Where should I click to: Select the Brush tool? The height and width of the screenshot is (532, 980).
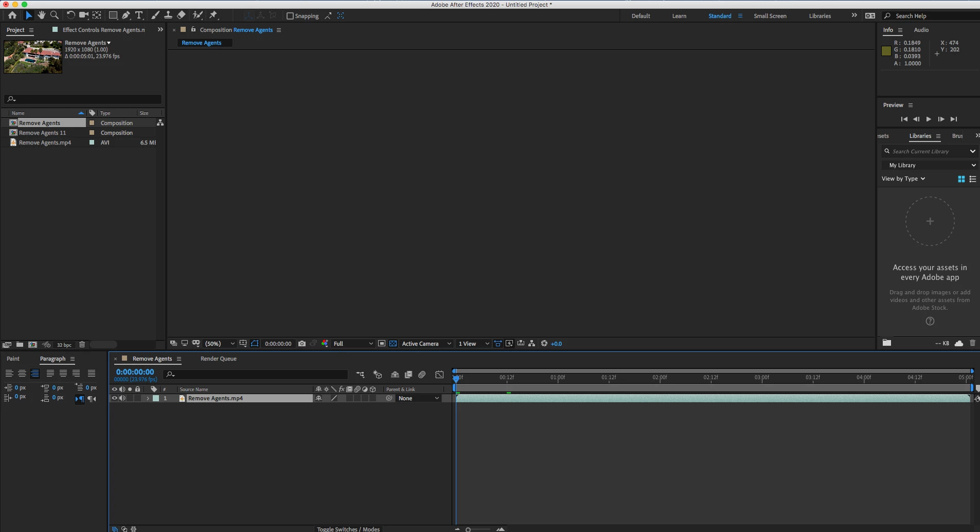coord(155,15)
